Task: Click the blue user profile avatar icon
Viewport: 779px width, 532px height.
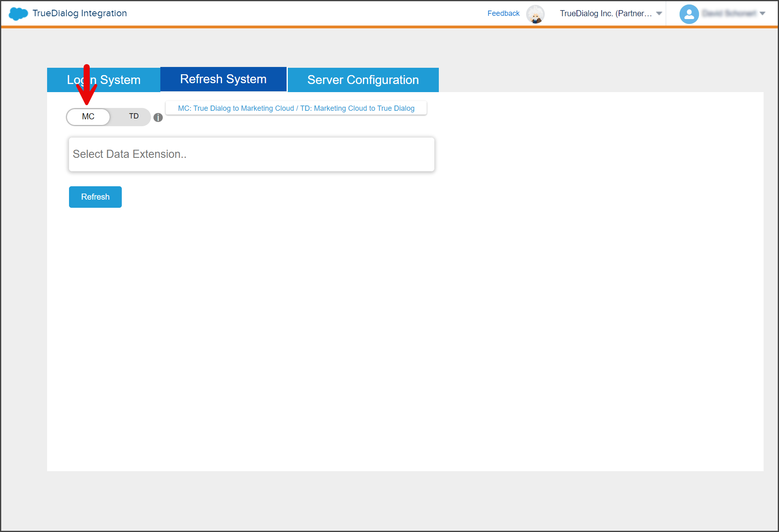Action: point(689,14)
